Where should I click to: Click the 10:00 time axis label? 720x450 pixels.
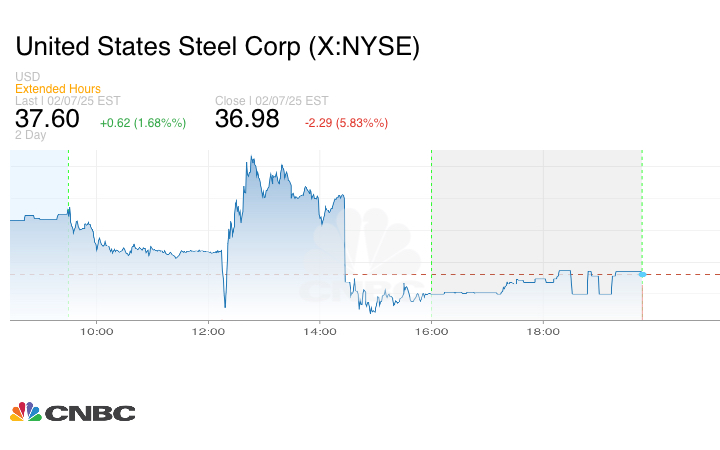click(96, 330)
